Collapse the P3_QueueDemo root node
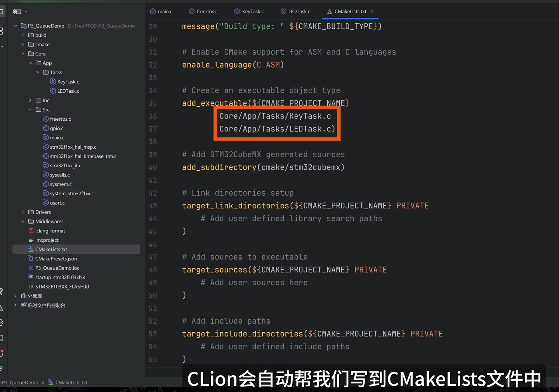559x392 pixels. (16, 26)
